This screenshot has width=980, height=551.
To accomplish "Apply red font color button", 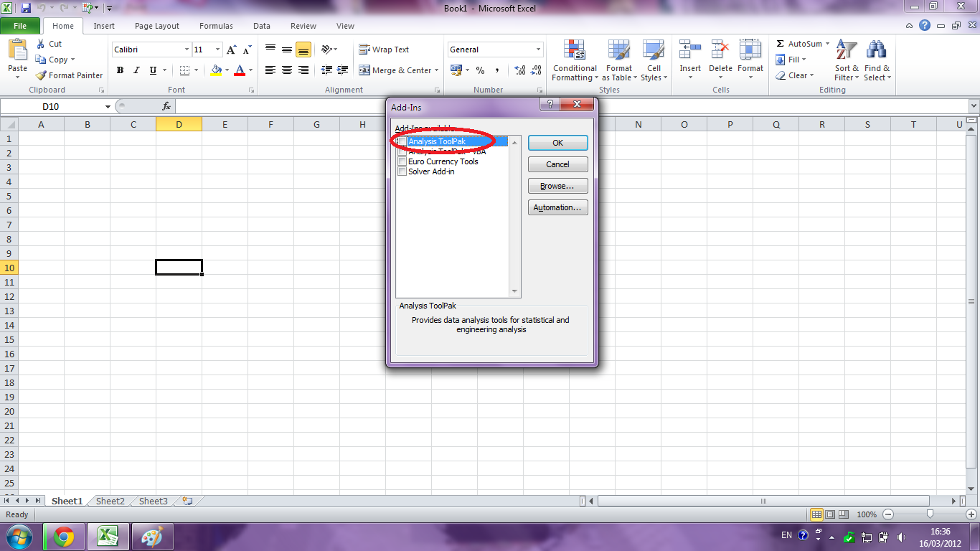I will 240,70.
